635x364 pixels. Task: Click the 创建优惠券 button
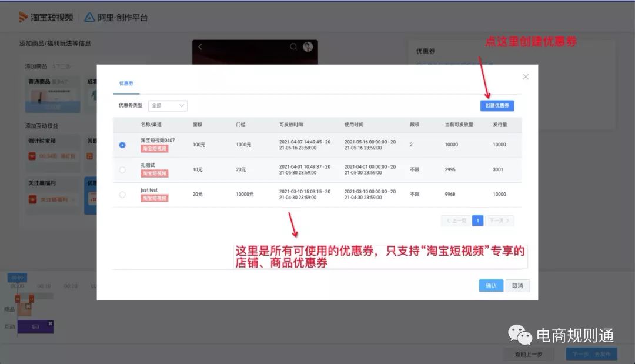coord(497,106)
